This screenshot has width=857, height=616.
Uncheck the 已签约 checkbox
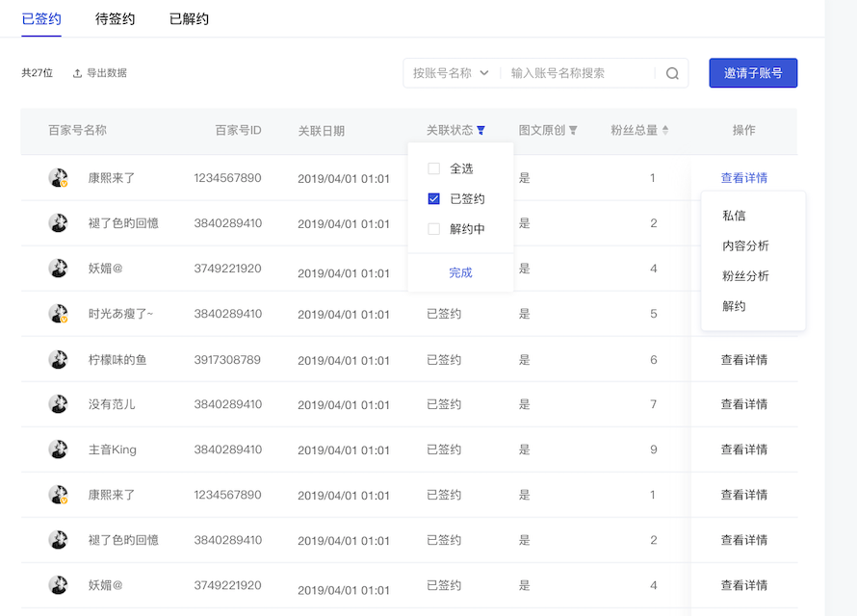(x=434, y=199)
